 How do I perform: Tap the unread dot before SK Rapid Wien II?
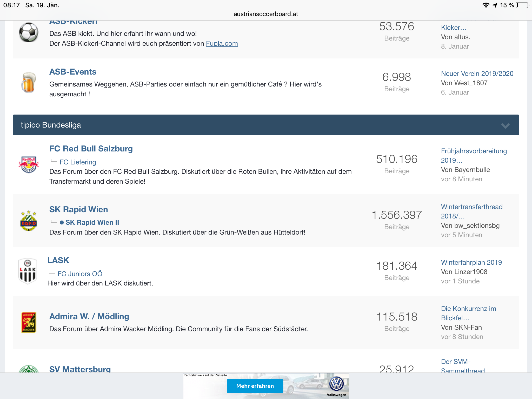(x=62, y=223)
